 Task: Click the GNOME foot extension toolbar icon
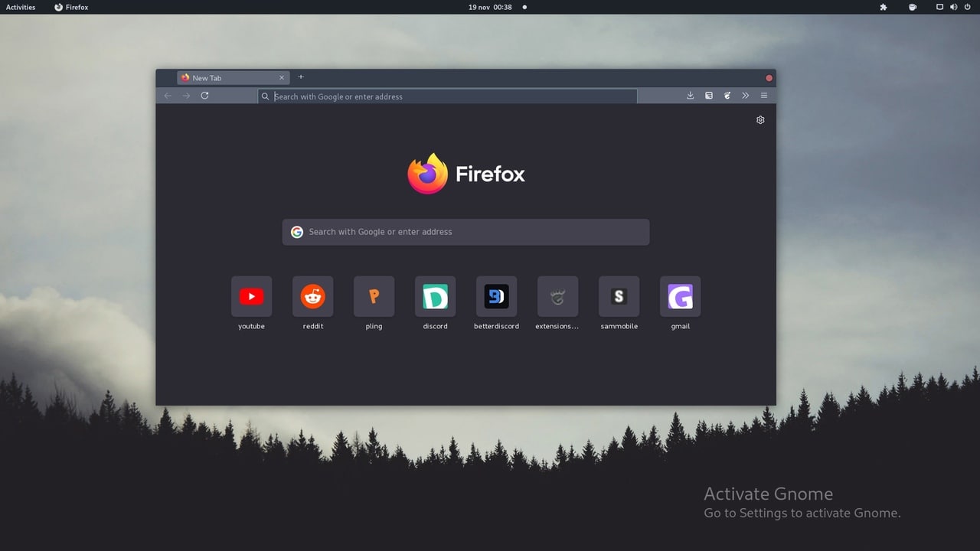pyautogui.click(x=727, y=96)
